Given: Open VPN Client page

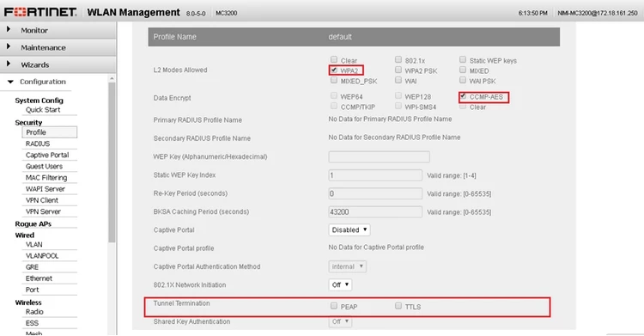Looking at the screenshot, I should (x=42, y=200).
